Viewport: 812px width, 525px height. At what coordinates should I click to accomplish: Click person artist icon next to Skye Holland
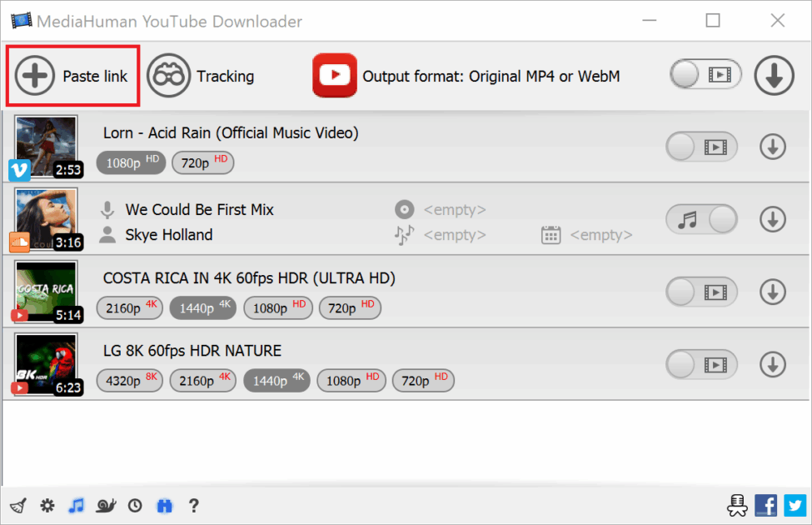[x=107, y=235]
